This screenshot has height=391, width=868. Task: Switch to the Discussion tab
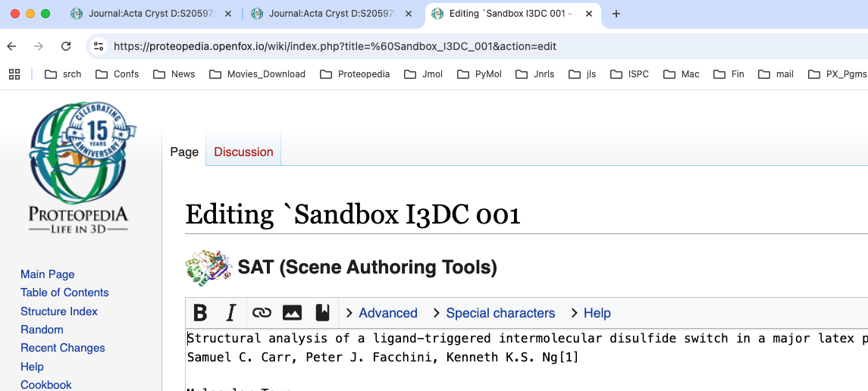tap(243, 152)
